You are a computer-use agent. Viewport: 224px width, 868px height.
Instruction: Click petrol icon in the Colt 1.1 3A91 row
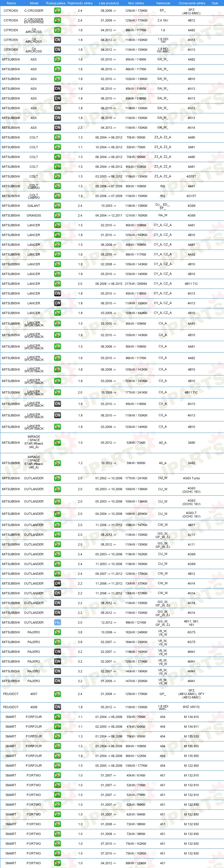point(58,147)
